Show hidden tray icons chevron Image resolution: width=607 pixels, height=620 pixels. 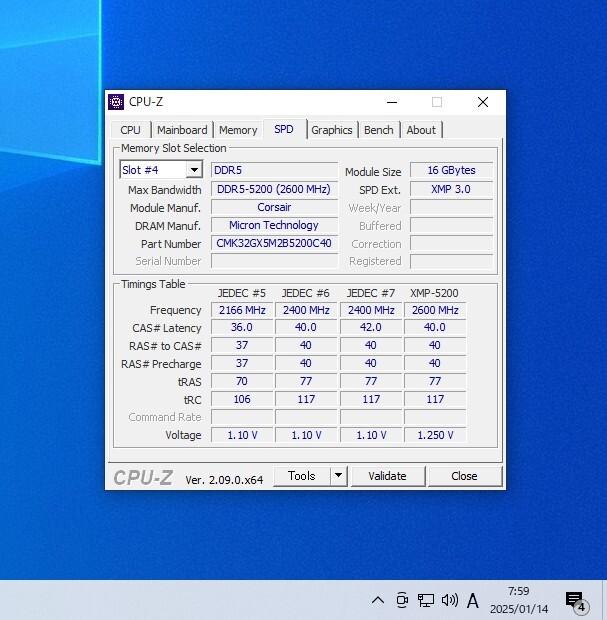[378, 600]
